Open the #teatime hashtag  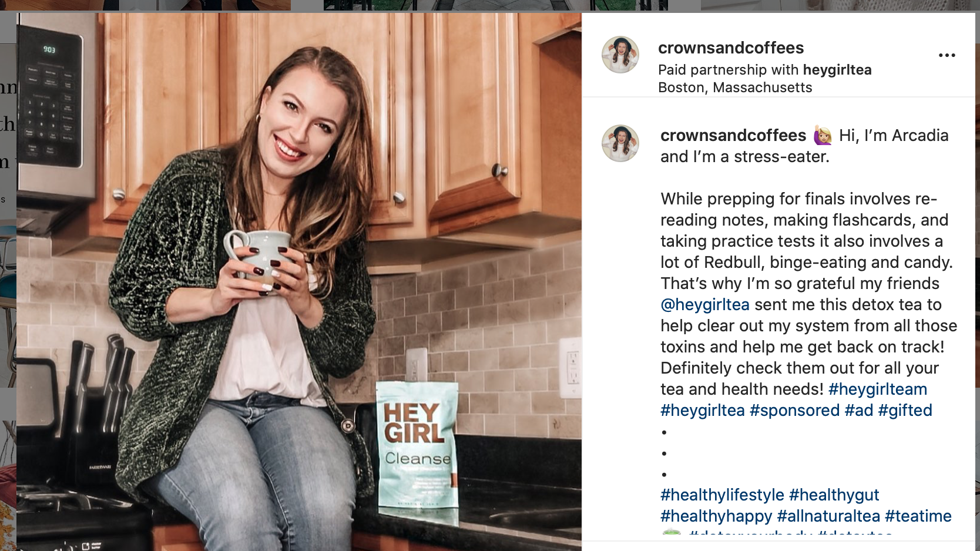click(918, 516)
